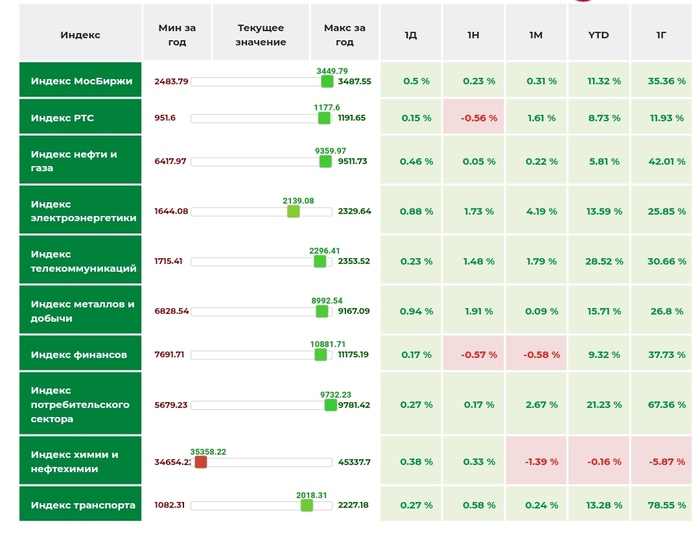
Task: Click the red -5.87 % cell
Action: pyautogui.click(x=660, y=462)
